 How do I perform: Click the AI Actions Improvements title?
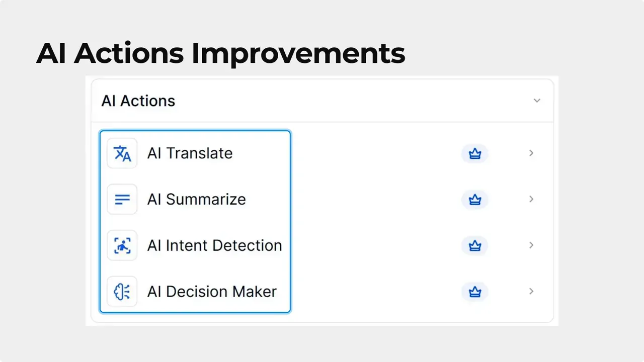[220, 52]
